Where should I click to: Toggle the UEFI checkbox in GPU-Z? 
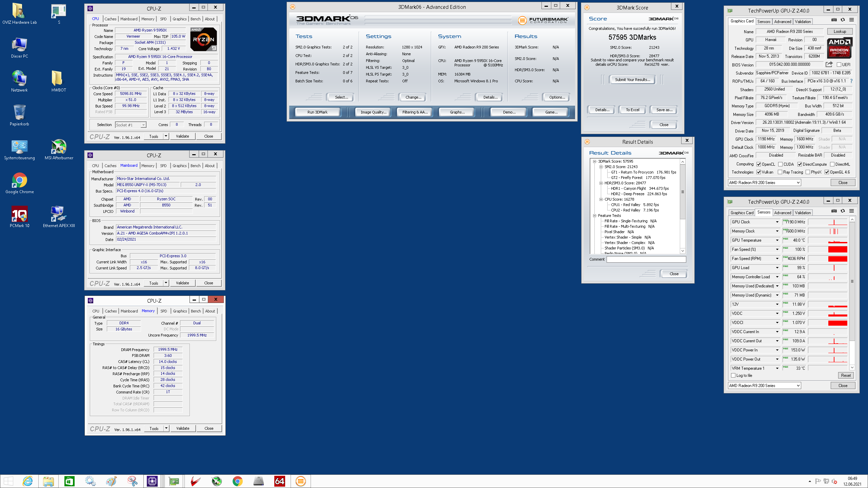click(839, 64)
